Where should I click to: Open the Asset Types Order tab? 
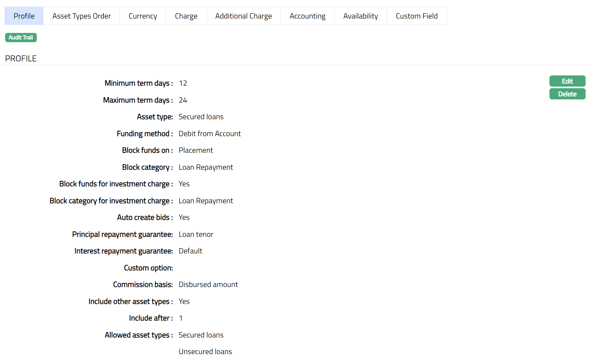point(82,16)
